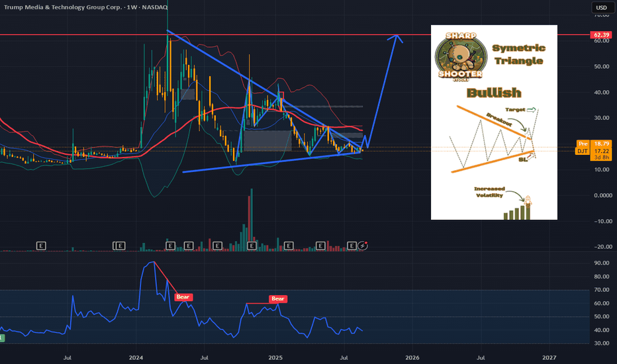This screenshot has width=617, height=364.
Task: Click the Jul label between 2026 and 2027
Action: 481,357
